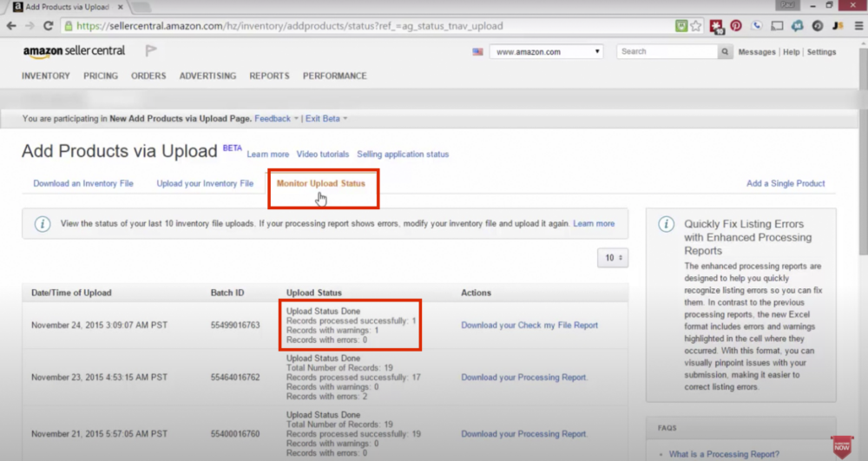868x461 pixels.
Task: Click the browser forward arrow
Action: click(30, 26)
